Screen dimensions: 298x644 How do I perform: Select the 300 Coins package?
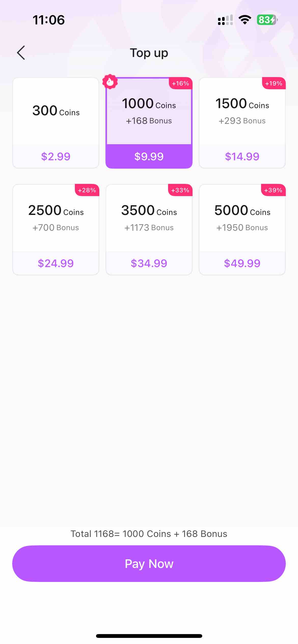click(x=56, y=123)
